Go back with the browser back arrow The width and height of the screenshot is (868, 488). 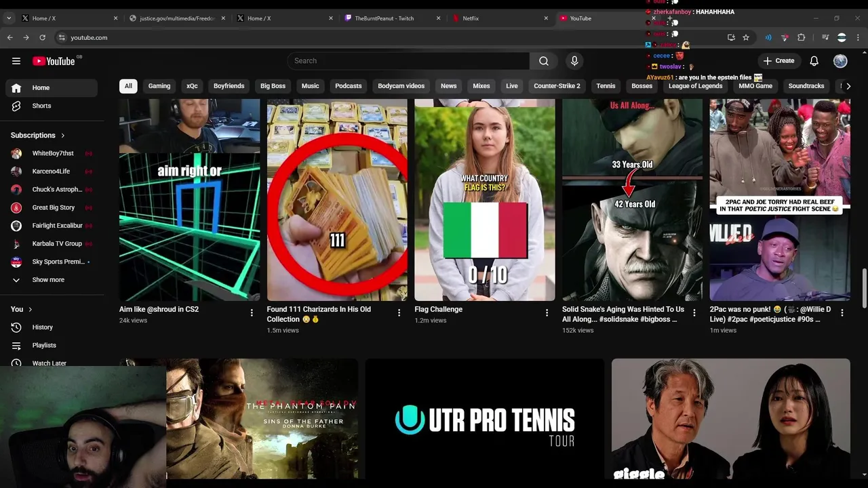(x=10, y=37)
